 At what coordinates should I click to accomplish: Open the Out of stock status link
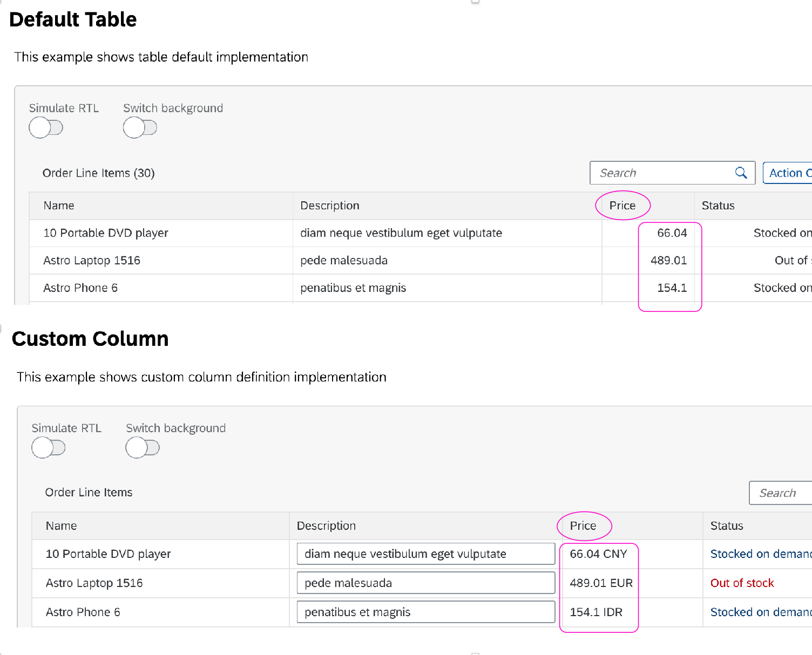click(742, 583)
